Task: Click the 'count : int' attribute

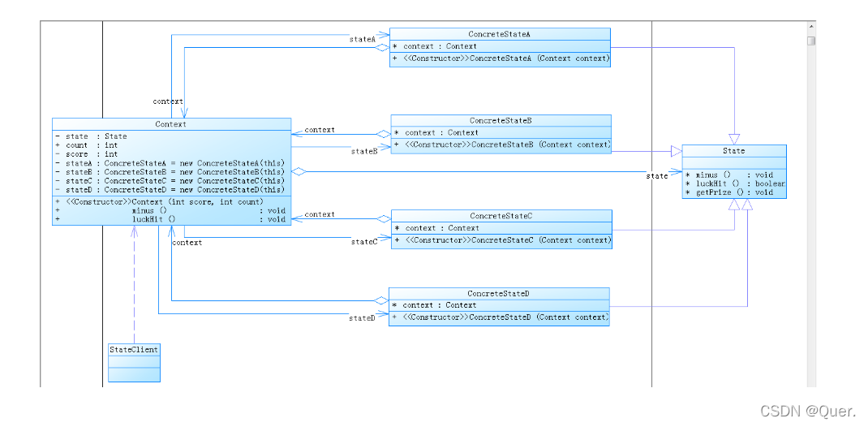Action: (x=87, y=145)
